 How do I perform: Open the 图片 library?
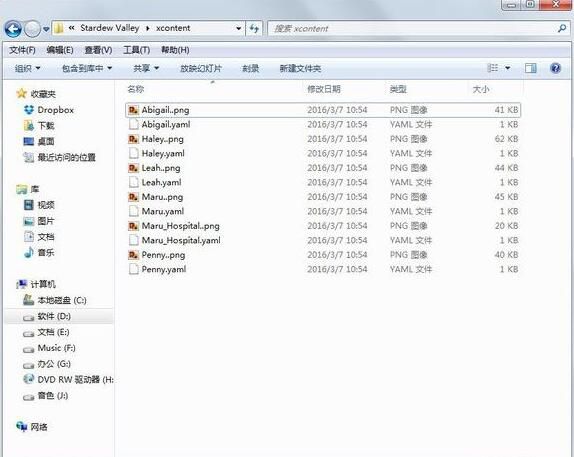[x=46, y=221]
